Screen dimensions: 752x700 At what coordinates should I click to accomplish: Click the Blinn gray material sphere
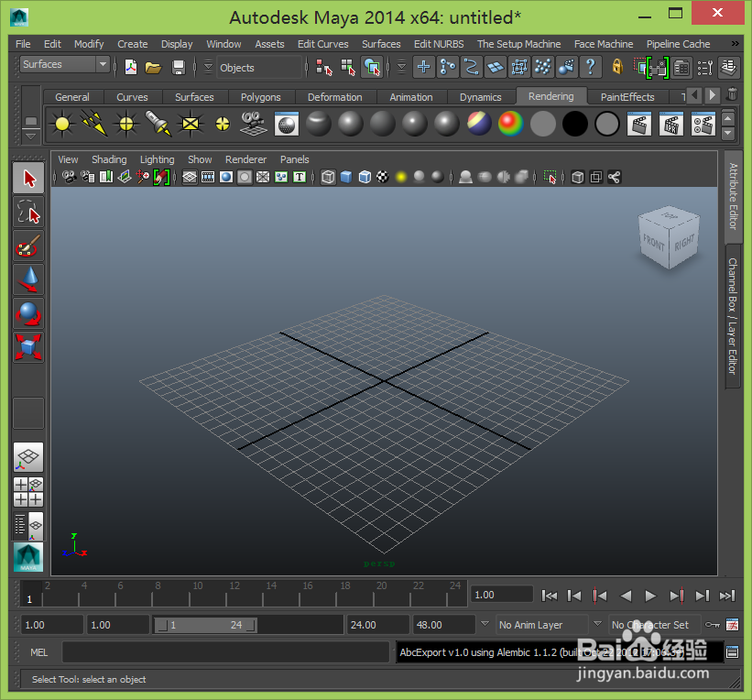click(x=351, y=125)
